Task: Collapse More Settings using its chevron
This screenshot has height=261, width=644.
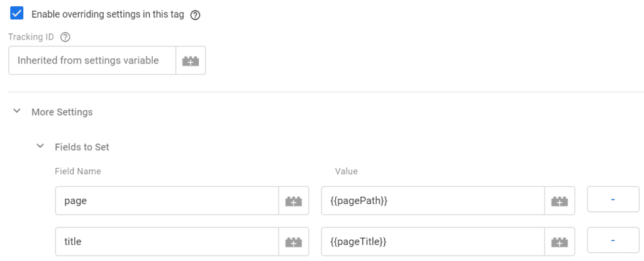Action: point(17,111)
